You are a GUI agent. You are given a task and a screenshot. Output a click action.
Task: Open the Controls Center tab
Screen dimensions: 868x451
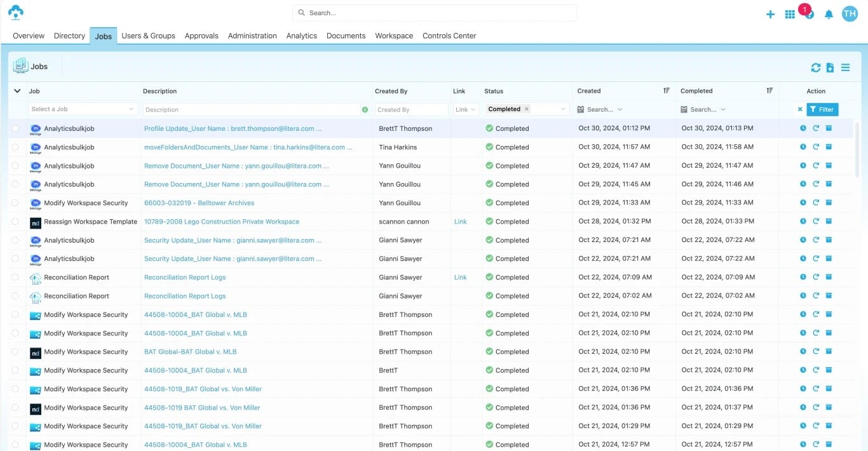(x=449, y=36)
